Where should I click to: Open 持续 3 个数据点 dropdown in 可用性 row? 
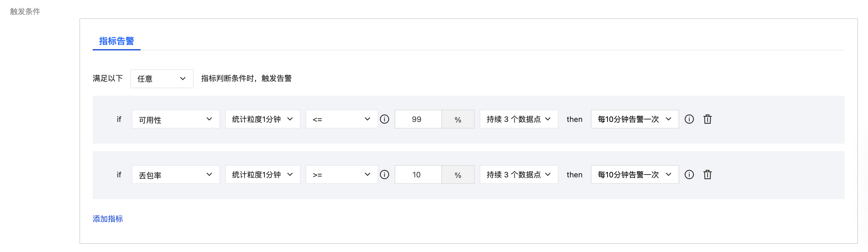[519, 119]
